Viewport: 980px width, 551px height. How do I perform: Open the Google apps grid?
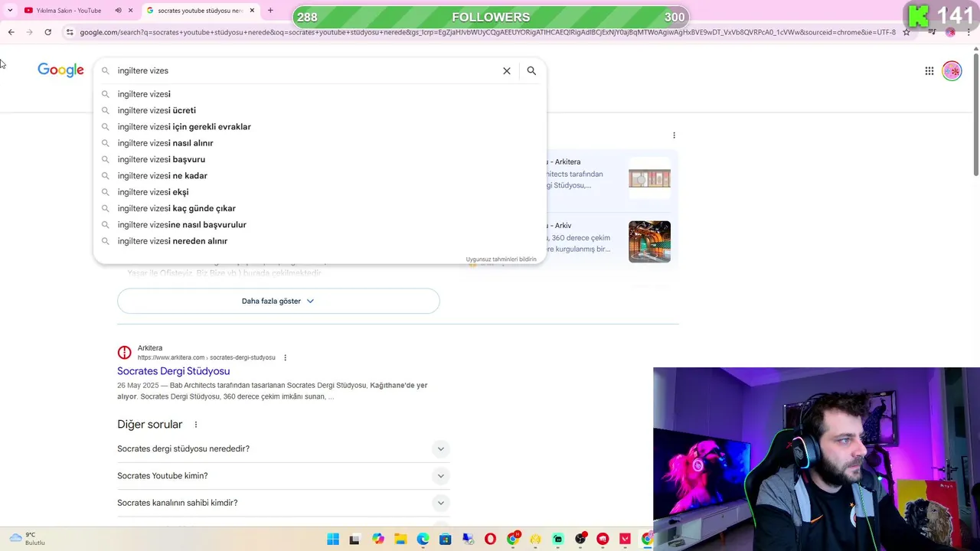click(x=929, y=70)
